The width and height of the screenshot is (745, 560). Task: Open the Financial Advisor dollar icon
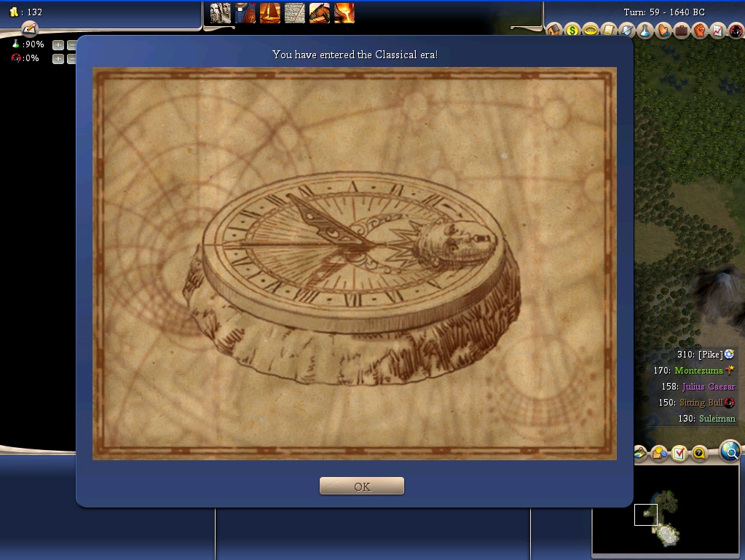pyautogui.click(x=572, y=31)
